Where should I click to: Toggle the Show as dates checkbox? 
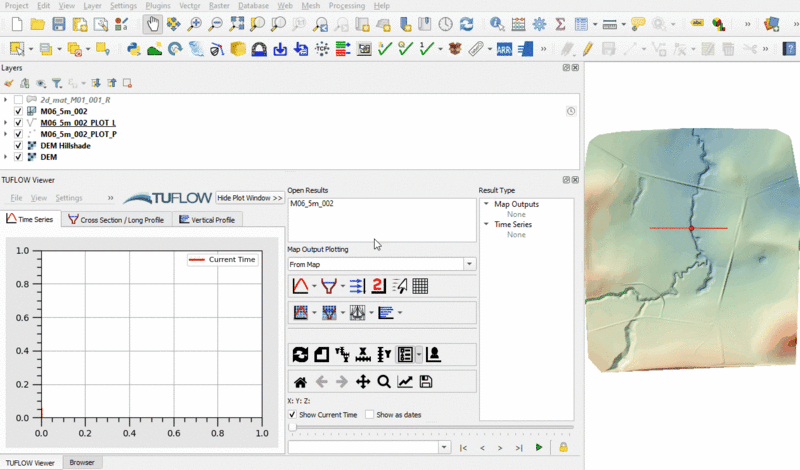[370, 414]
